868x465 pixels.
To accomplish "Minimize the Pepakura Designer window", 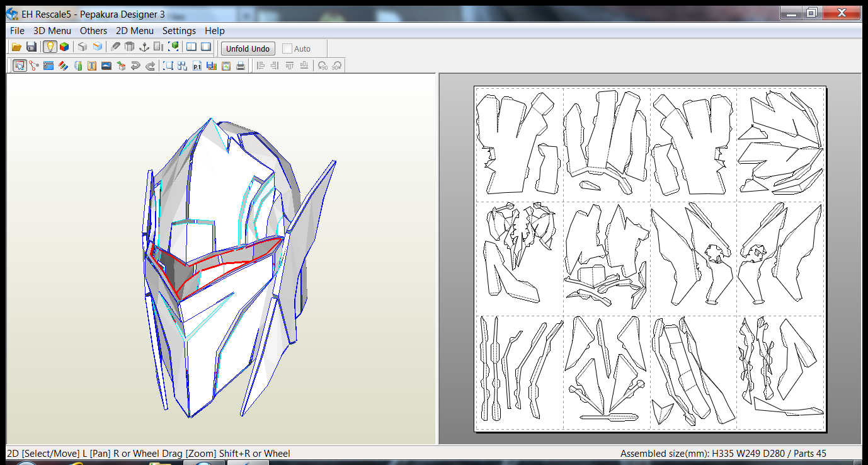I will point(792,12).
